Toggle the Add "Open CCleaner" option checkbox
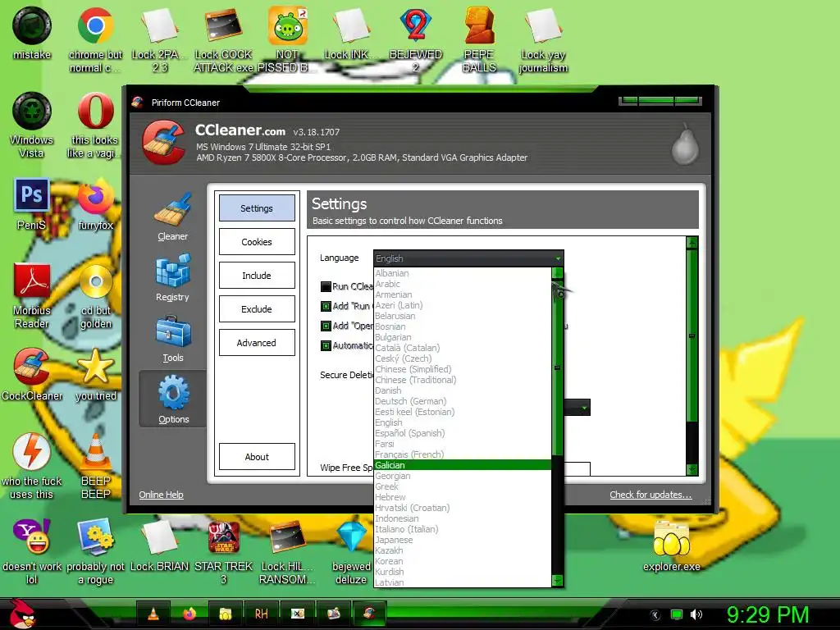Viewport: 840px width, 630px height. point(326,326)
